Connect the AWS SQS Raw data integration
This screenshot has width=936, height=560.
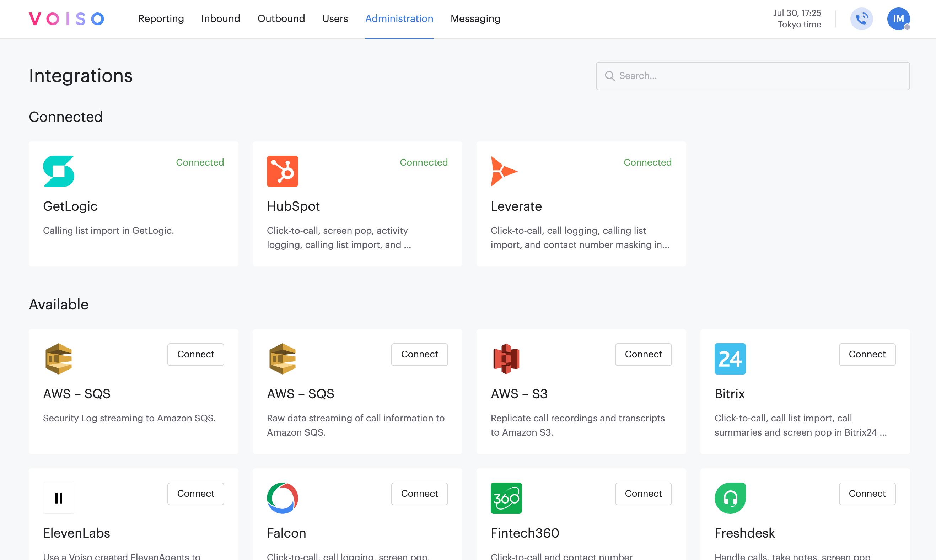pyautogui.click(x=420, y=354)
